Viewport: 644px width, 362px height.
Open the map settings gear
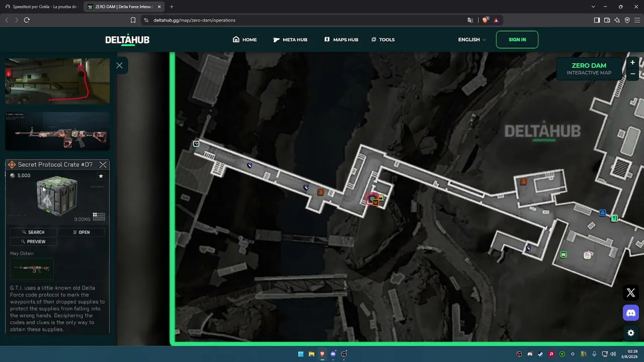tap(631, 333)
